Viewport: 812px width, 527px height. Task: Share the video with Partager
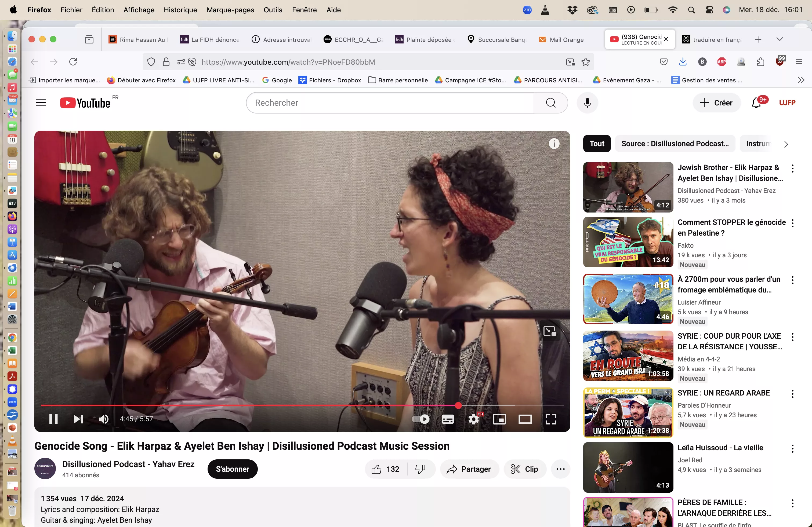pos(469,469)
